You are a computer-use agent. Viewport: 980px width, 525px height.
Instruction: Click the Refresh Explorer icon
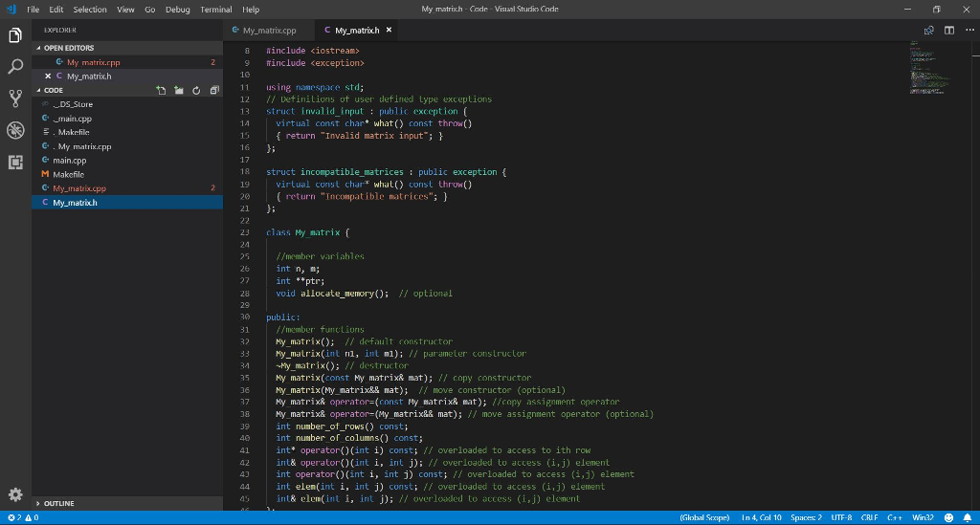pyautogui.click(x=196, y=91)
